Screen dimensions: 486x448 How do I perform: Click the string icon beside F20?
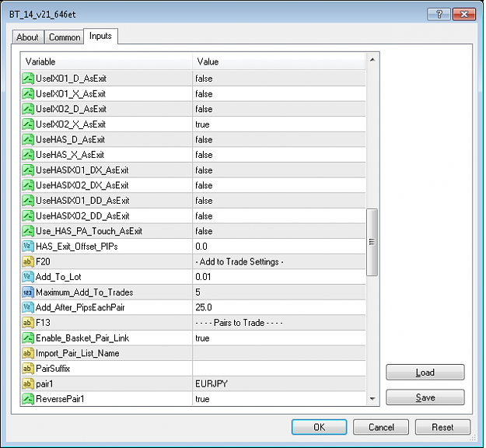tap(28, 261)
